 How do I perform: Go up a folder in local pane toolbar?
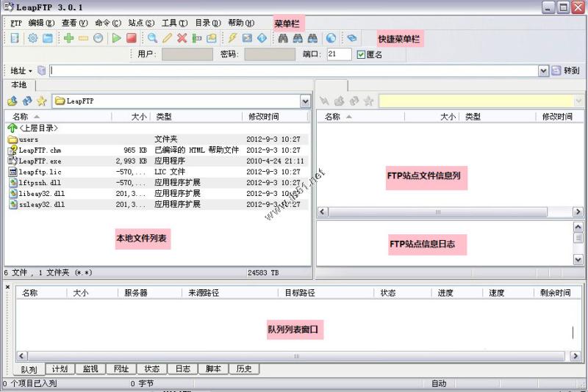tap(12, 101)
